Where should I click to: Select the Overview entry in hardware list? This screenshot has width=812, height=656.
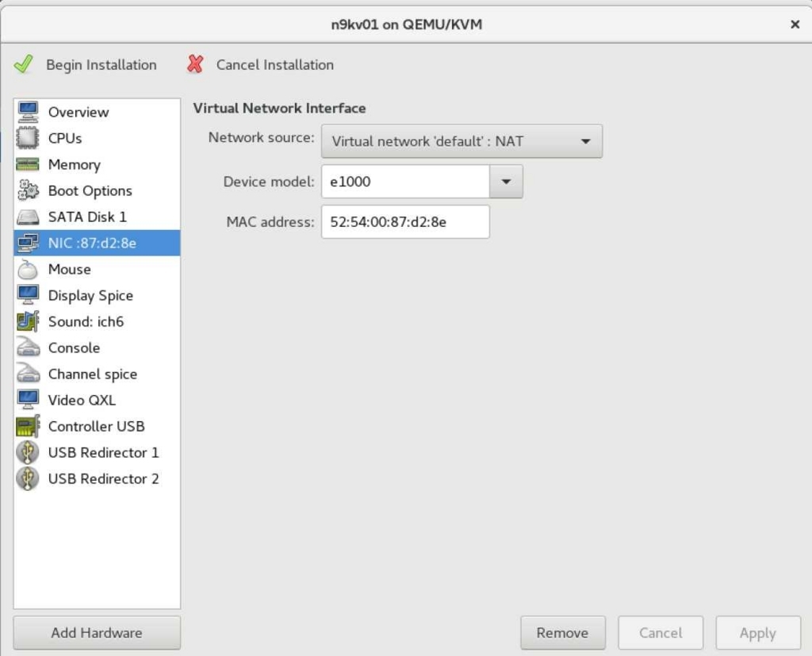[97, 112]
